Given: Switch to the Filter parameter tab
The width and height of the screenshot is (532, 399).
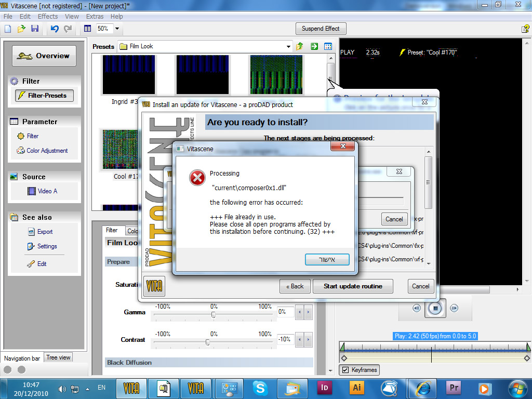Looking at the screenshot, I should (112, 230).
